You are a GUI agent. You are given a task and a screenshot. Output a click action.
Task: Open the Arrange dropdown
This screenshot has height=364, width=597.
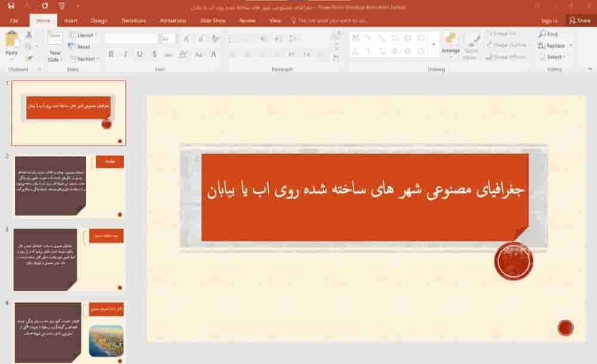450,45
